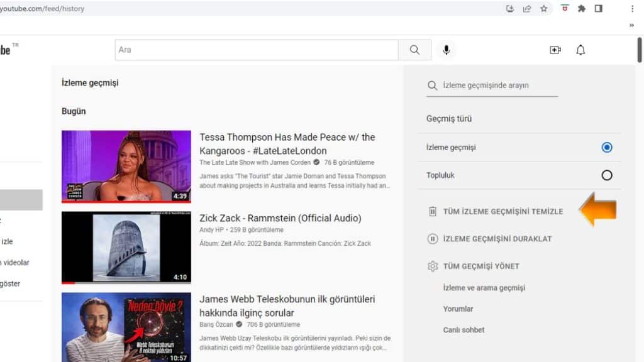Screen dimensions: 644x362
Task: Start voice search with microphone icon
Action: (x=446, y=50)
